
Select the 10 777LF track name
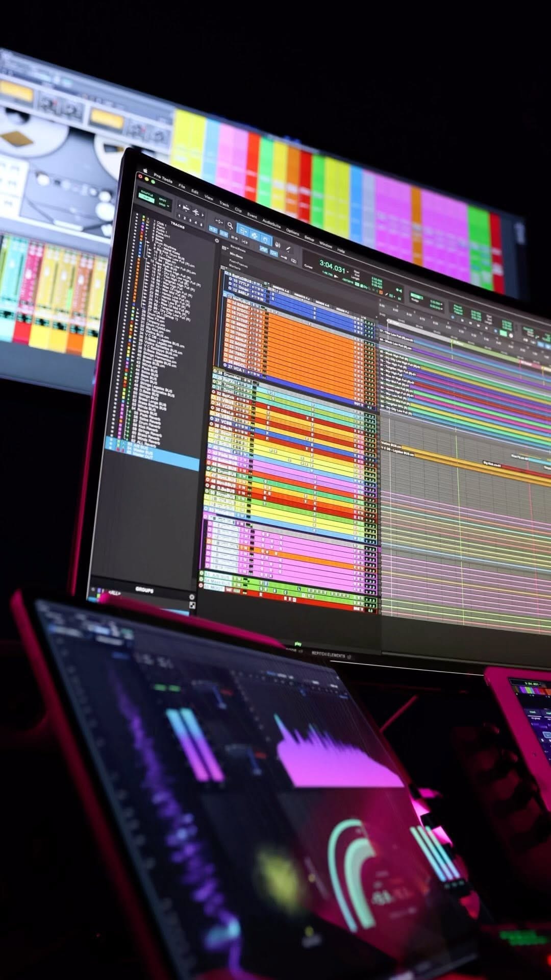(x=242, y=282)
